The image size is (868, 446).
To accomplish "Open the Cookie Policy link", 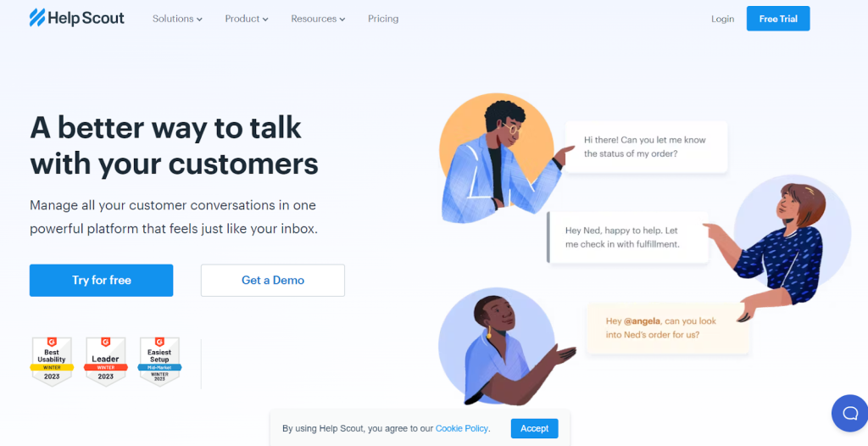I will pyautogui.click(x=462, y=428).
